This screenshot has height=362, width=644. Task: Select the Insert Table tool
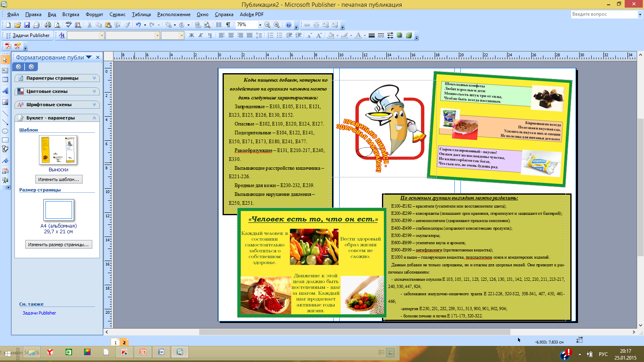pyautogui.click(x=5, y=80)
